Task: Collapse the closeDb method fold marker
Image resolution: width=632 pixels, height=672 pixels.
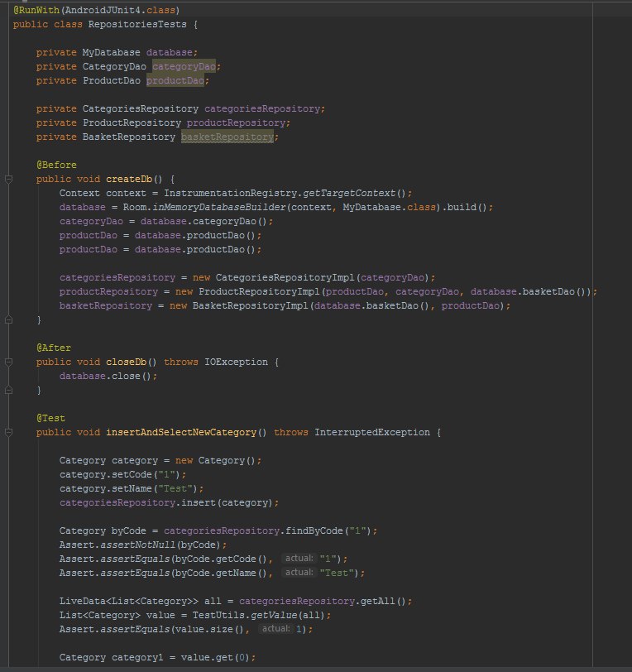Action: tap(8, 362)
